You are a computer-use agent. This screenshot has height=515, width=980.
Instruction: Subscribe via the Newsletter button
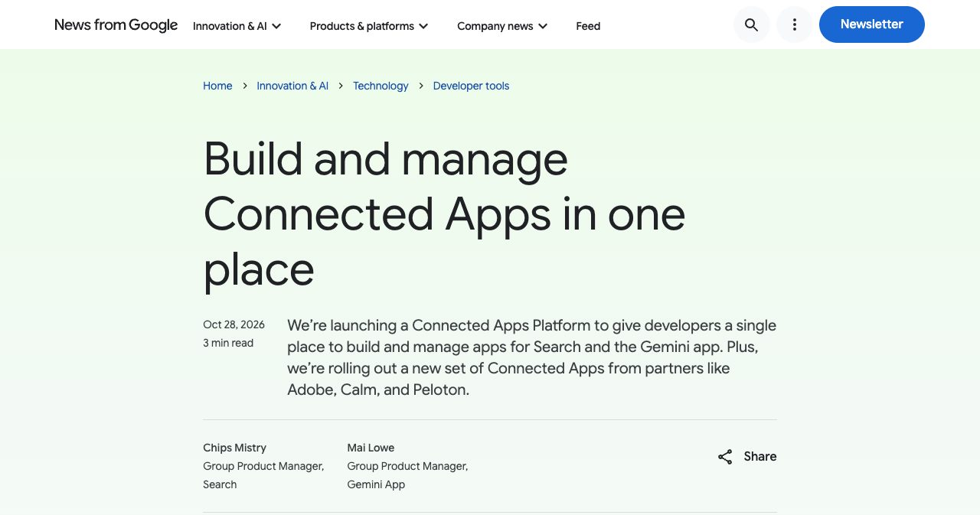tap(872, 24)
